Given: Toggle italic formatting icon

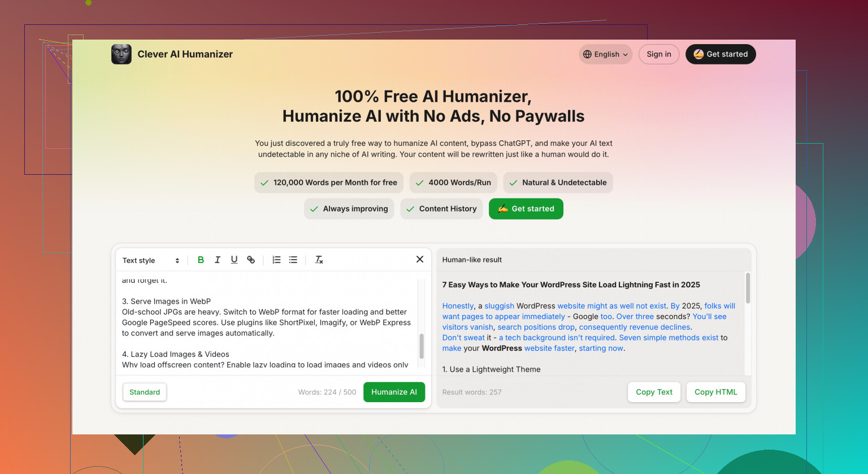Looking at the screenshot, I should (x=217, y=260).
